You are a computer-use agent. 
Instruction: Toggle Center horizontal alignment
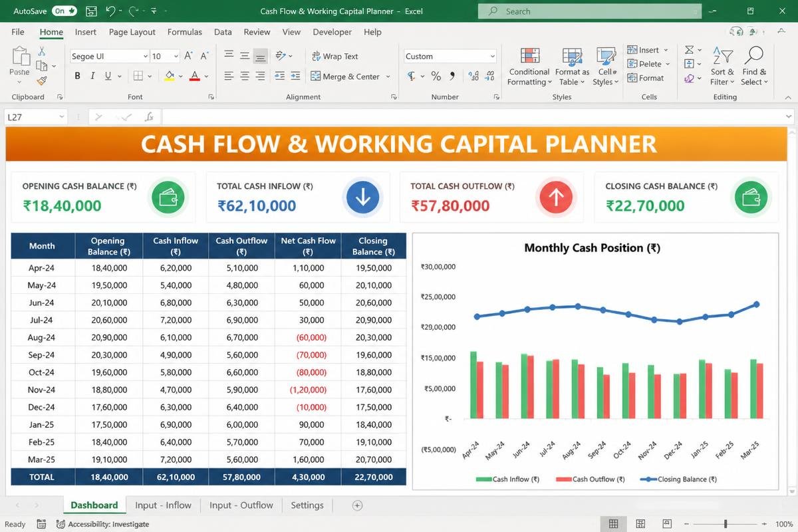click(245, 76)
